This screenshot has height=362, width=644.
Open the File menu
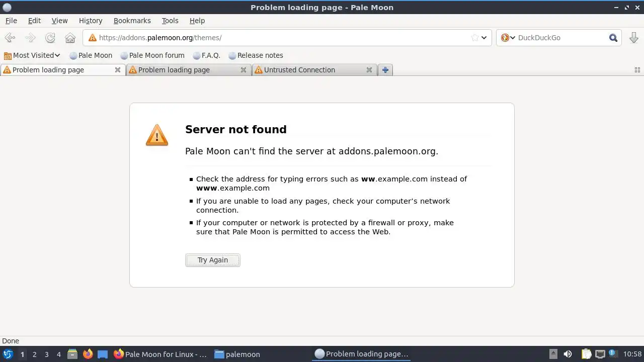pyautogui.click(x=11, y=21)
